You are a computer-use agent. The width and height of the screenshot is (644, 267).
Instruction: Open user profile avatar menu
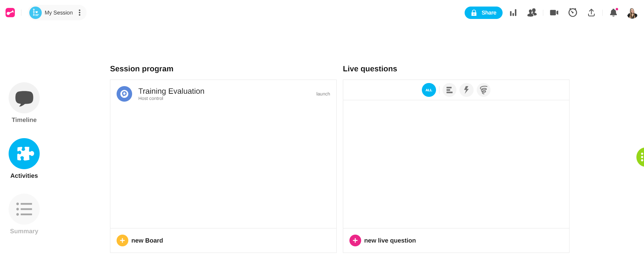[x=632, y=13]
